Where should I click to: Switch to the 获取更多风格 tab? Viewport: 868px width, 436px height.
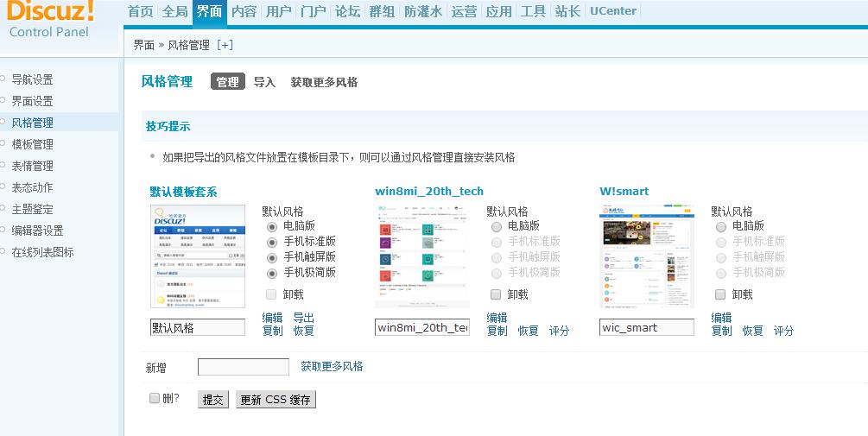pos(324,82)
